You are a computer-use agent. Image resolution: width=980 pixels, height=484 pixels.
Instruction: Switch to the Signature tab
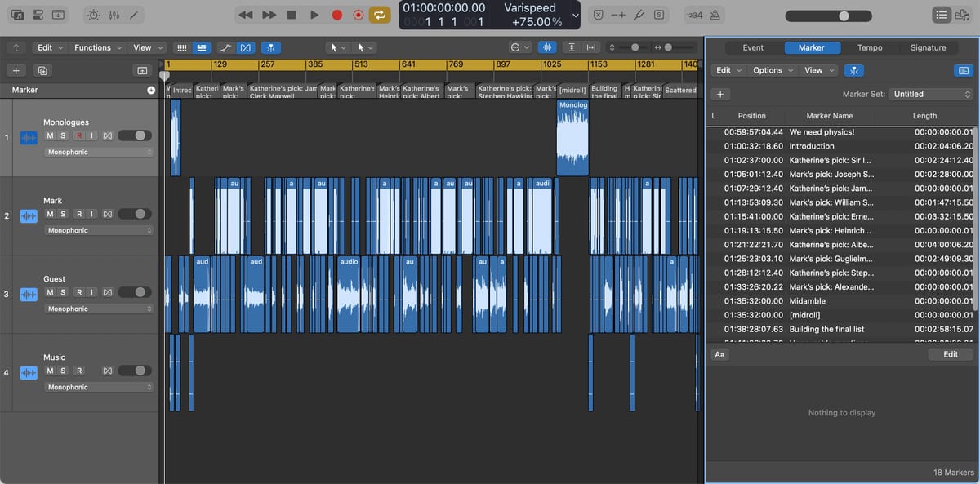(928, 47)
